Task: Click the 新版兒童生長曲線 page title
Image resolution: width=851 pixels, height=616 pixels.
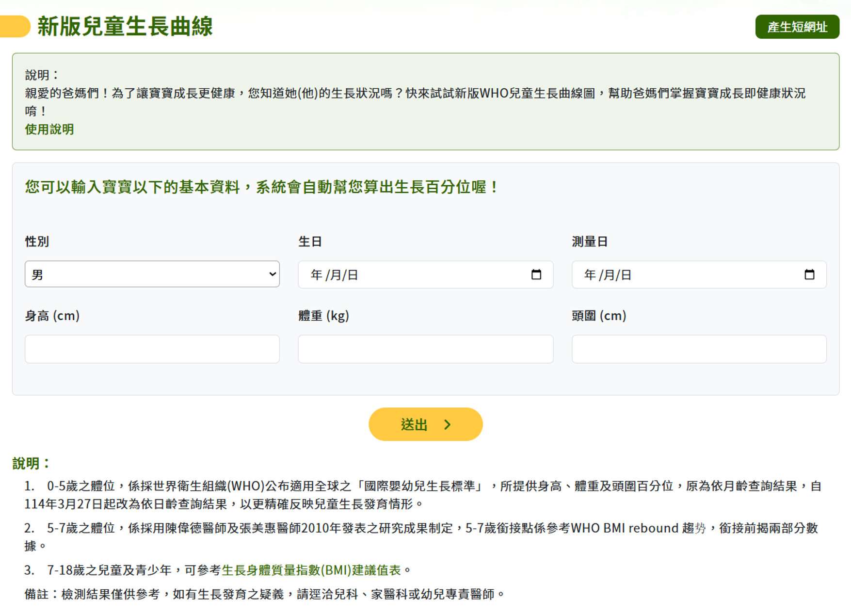Action: pos(125,26)
